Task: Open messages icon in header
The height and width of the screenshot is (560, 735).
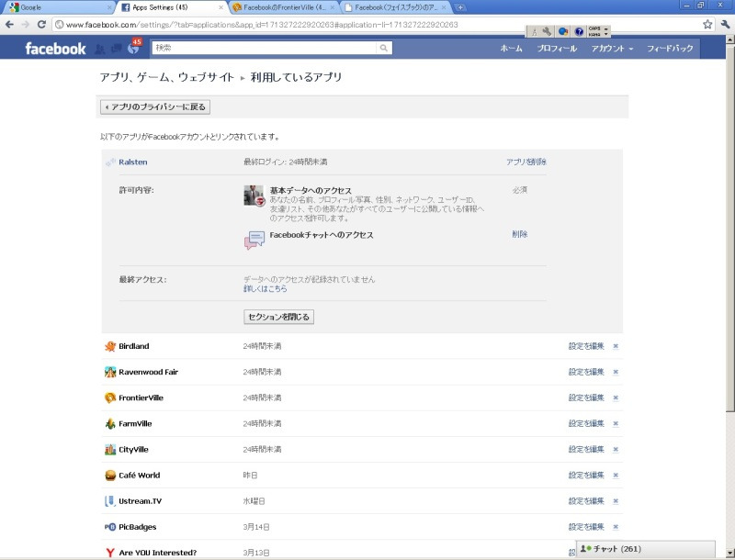Action: point(117,49)
